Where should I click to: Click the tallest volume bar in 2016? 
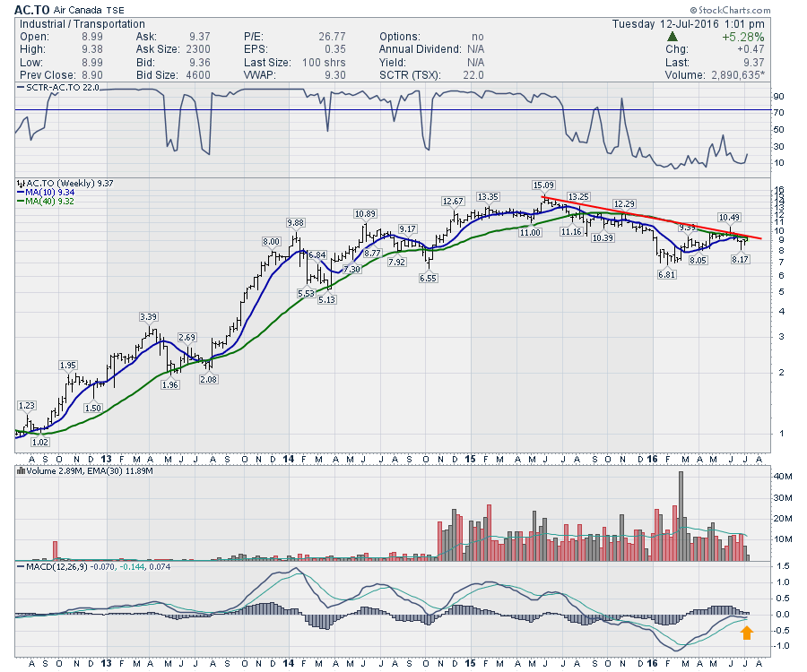click(x=681, y=515)
